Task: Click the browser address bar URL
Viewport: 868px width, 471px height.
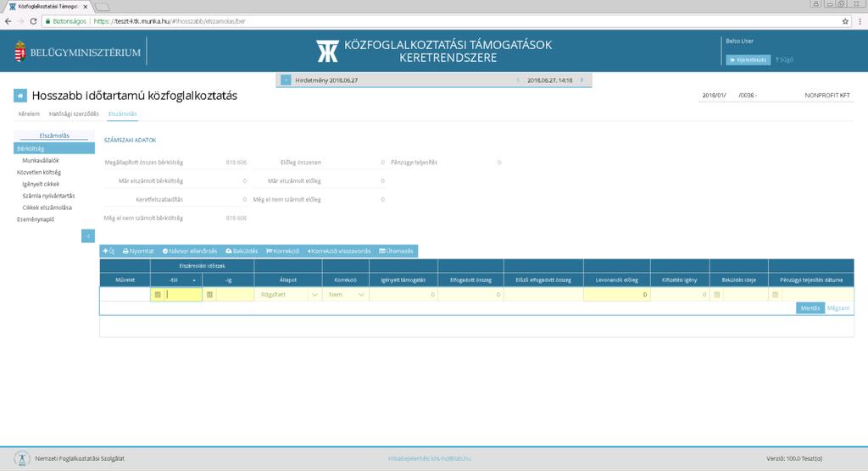Action: 170,21
